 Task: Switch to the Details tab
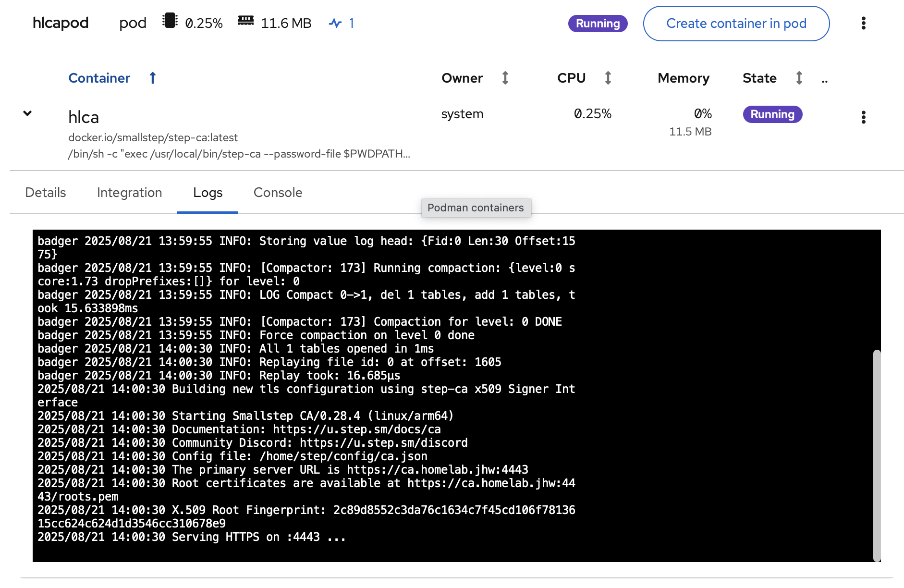pos(46,193)
